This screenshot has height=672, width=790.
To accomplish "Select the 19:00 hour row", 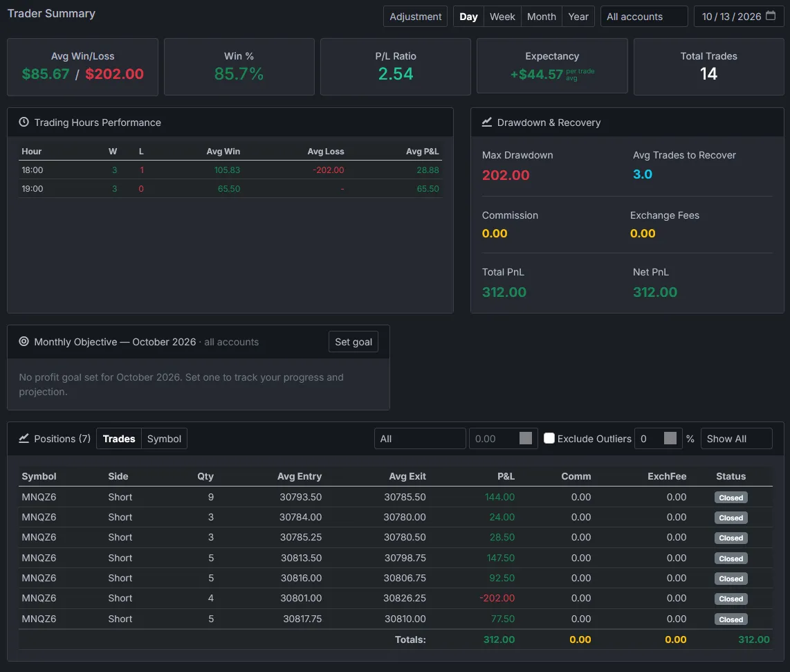I will (x=230, y=188).
